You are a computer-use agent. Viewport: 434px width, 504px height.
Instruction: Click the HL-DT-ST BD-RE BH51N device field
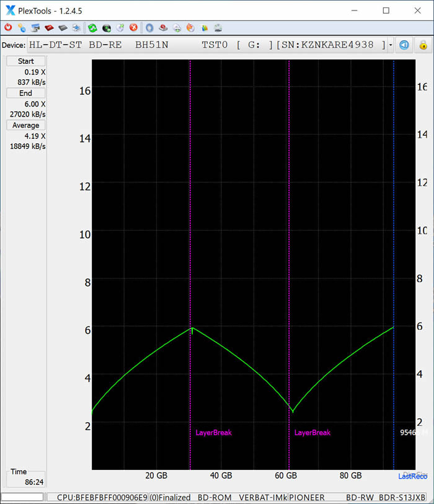pyautogui.click(x=208, y=45)
